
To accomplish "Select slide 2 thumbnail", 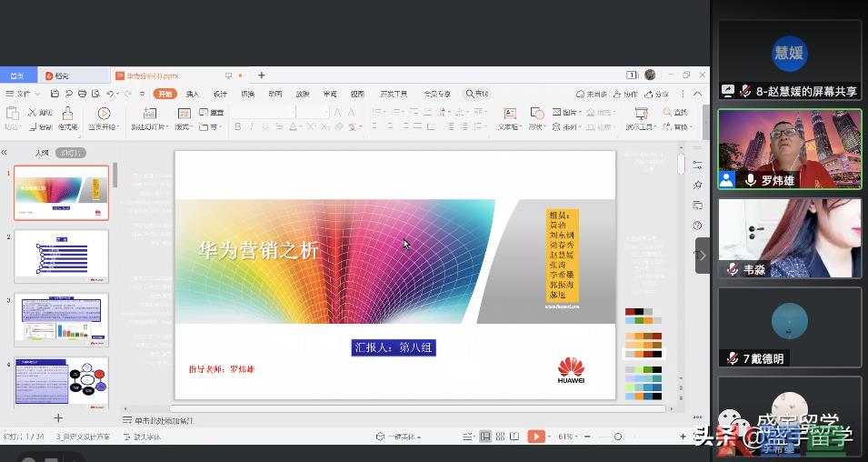I will point(61,256).
